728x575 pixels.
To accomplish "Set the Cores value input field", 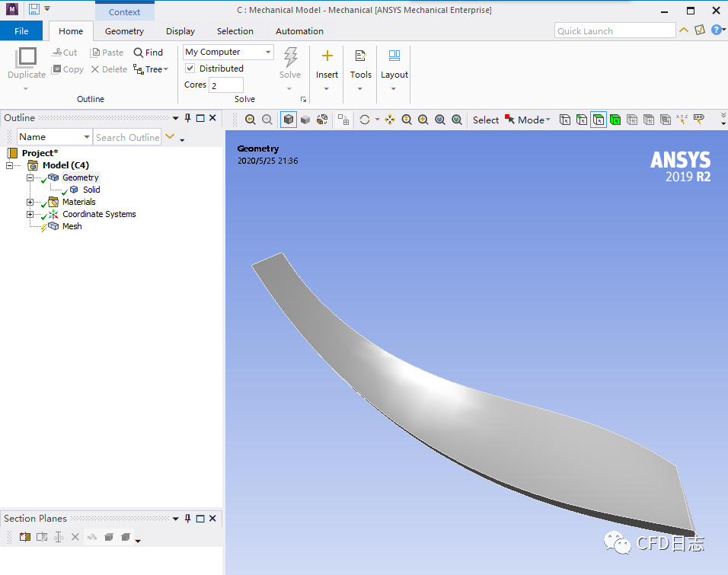I will (226, 85).
